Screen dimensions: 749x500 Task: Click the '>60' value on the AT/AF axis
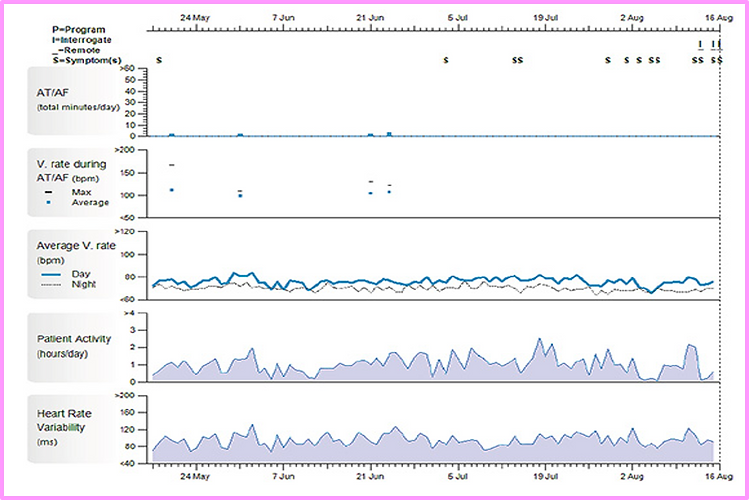tap(127, 68)
